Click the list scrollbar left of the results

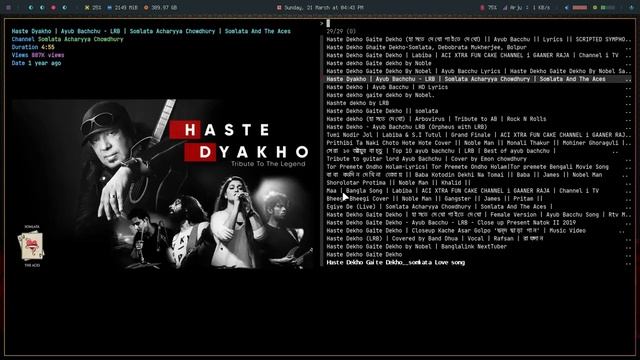tap(322, 151)
